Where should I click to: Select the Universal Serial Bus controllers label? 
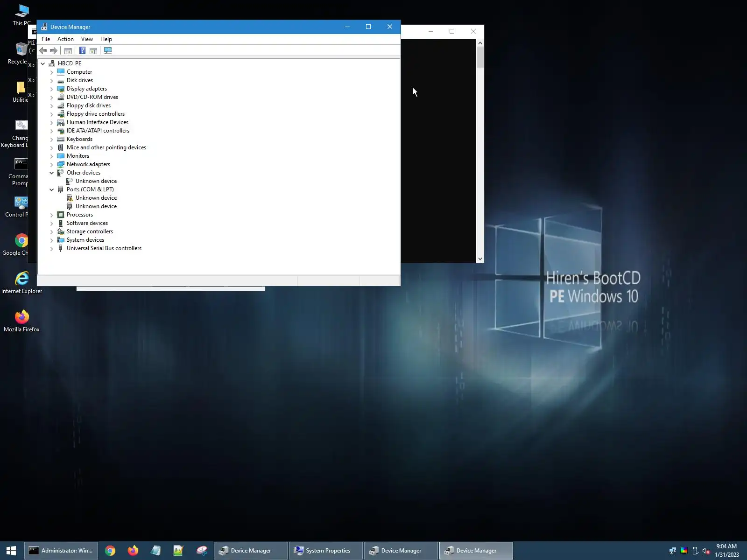[x=104, y=248]
